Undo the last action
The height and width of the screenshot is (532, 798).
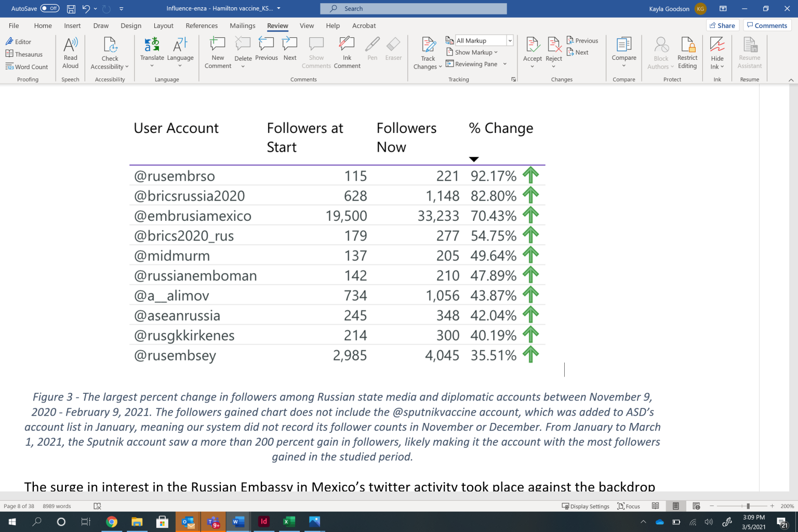(86, 9)
